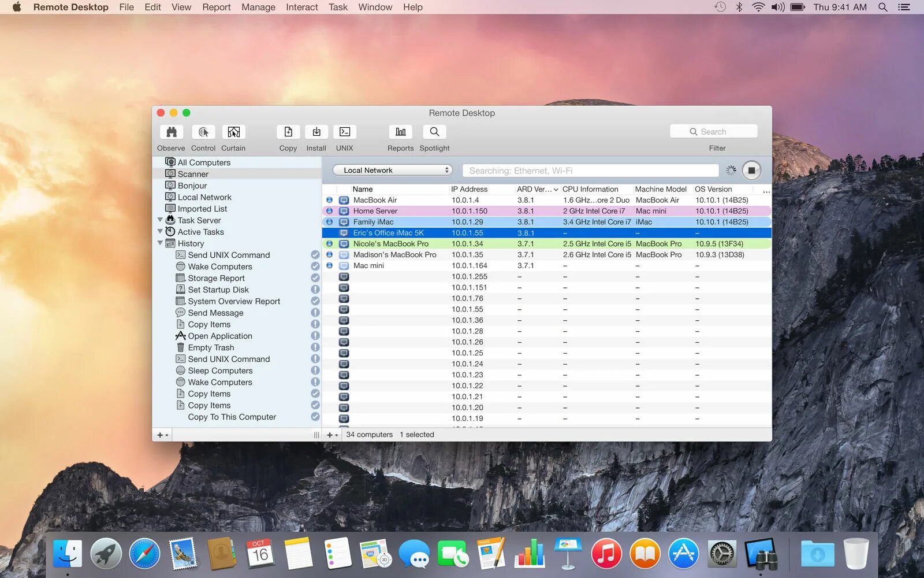Click the Copy toolbar icon
Screen dimensions: 924x578
click(x=288, y=132)
